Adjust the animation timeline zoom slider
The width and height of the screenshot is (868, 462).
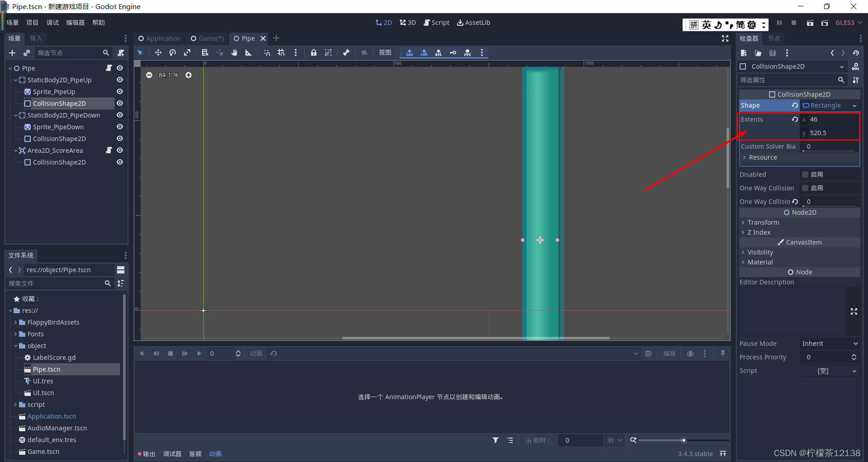(684, 440)
